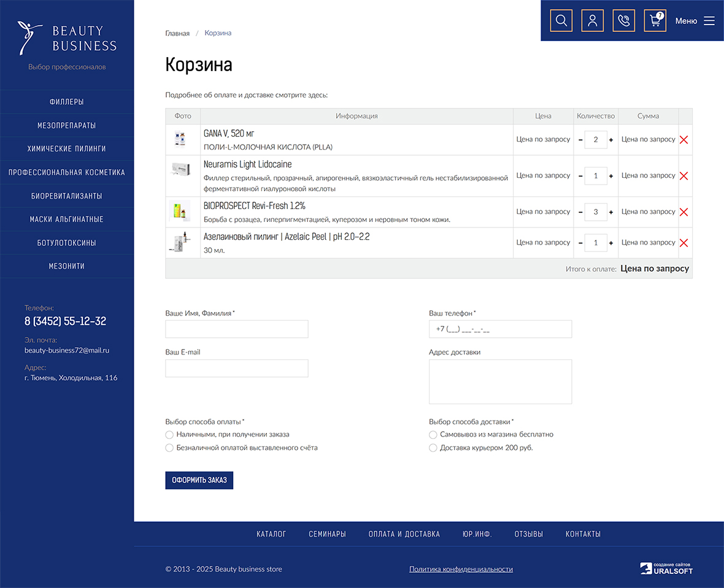Choose cashless invoice payment option

(x=169, y=448)
